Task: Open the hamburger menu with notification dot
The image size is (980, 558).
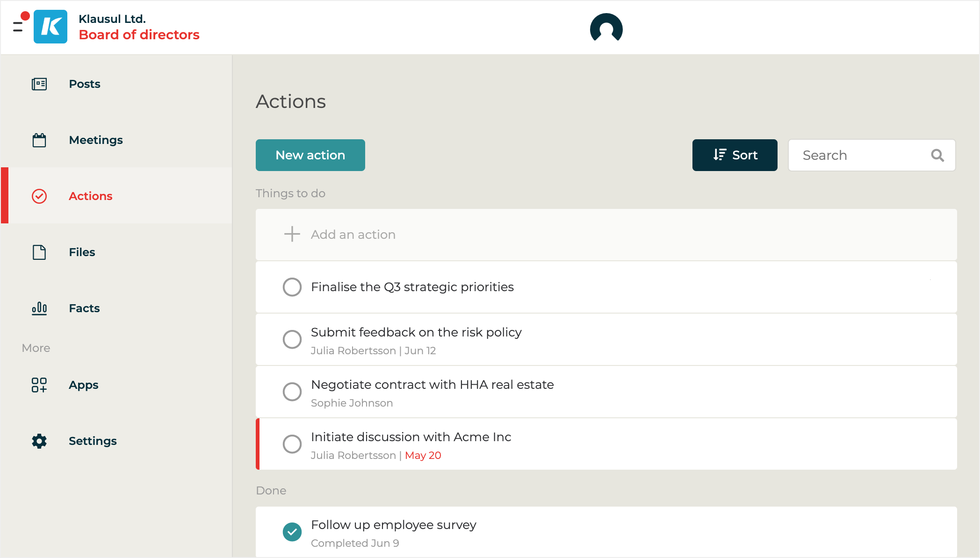Action: coord(19,26)
